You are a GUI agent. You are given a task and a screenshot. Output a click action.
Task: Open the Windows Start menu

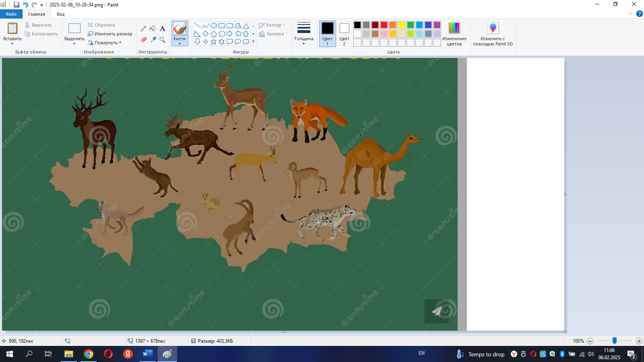(x=10, y=354)
